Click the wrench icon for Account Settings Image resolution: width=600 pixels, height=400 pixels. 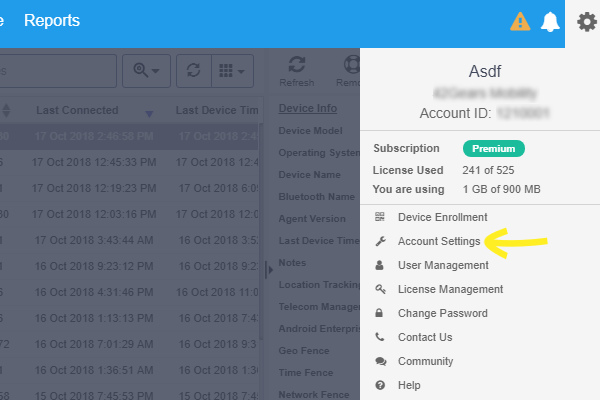(x=380, y=241)
